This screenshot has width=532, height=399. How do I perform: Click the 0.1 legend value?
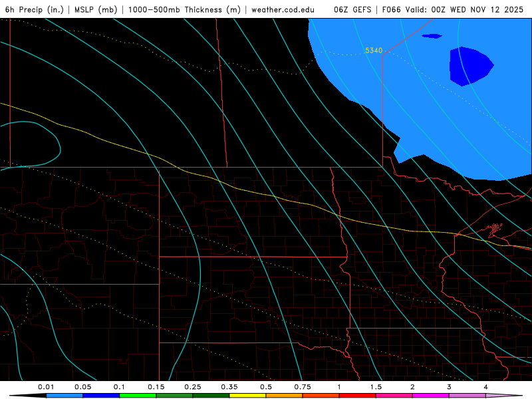coord(119,387)
